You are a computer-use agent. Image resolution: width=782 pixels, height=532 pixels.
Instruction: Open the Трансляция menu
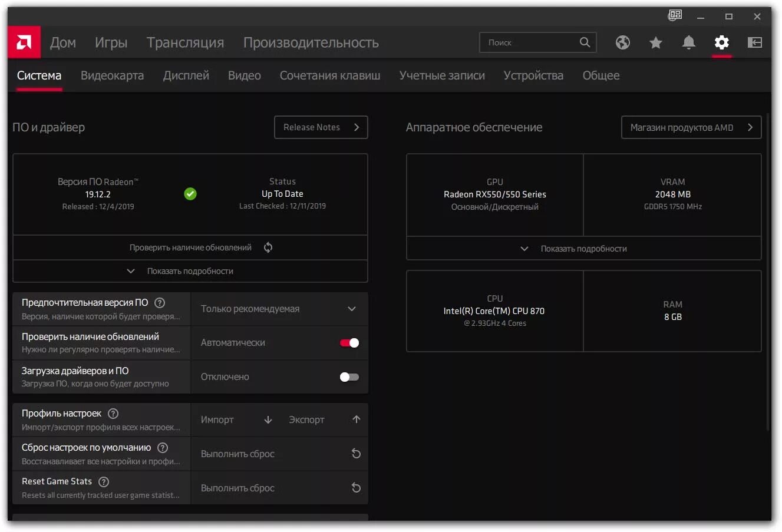(x=185, y=42)
